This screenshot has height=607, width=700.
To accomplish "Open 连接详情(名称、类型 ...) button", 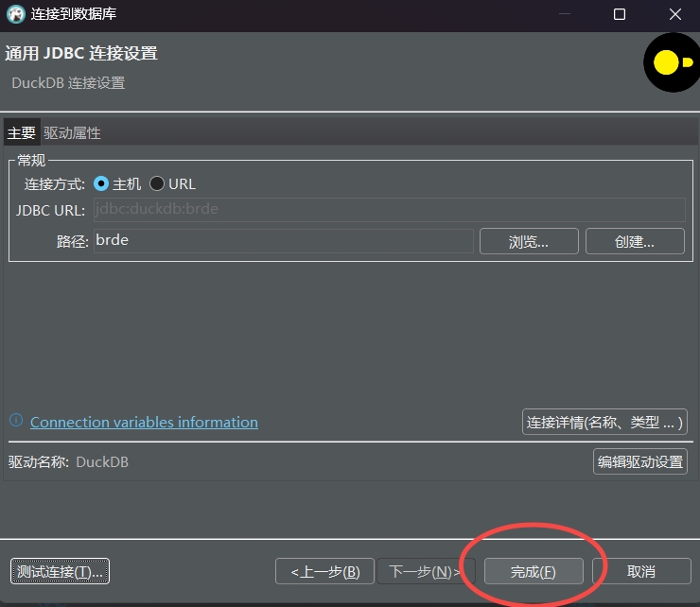I will (604, 422).
